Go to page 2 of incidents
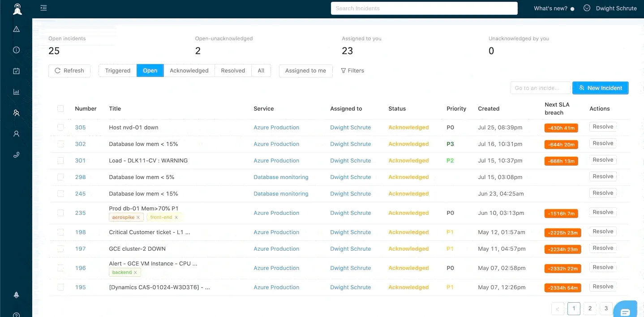 click(590, 308)
